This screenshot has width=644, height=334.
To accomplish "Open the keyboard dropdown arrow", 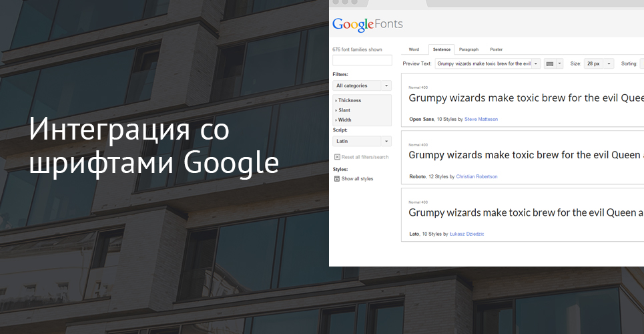I will coord(559,63).
